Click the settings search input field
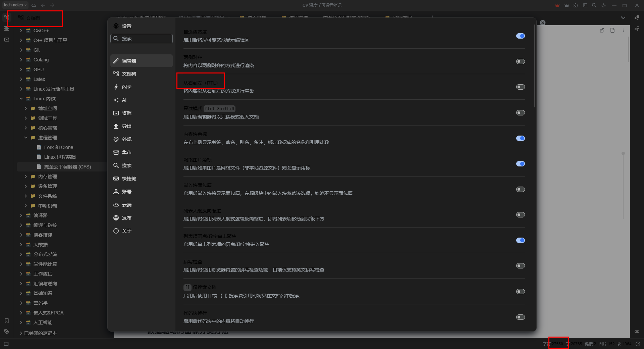Image resolution: width=644 pixels, height=349 pixels. 142,39
